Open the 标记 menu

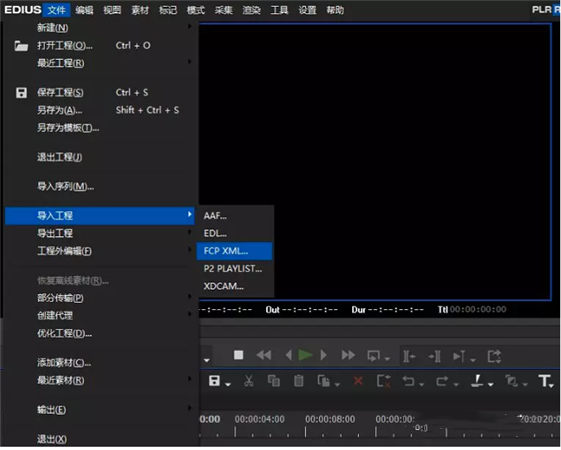[x=168, y=10]
